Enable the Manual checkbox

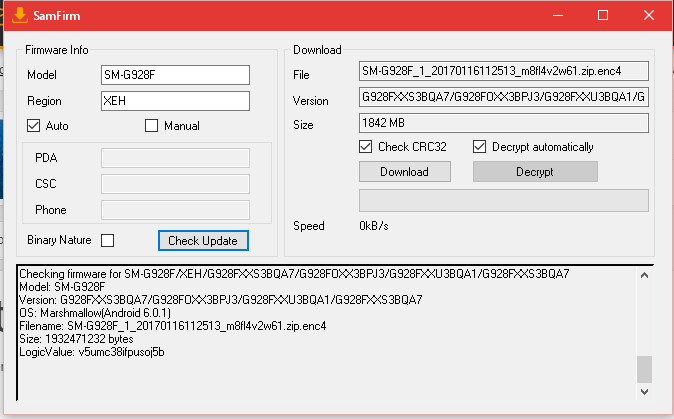coord(151,125)
